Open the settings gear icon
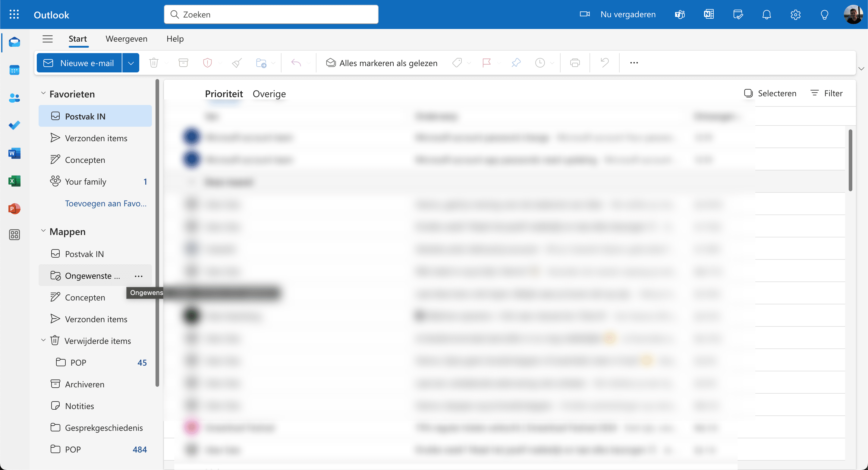Screen dimensions: 868x470 point(795,14)
